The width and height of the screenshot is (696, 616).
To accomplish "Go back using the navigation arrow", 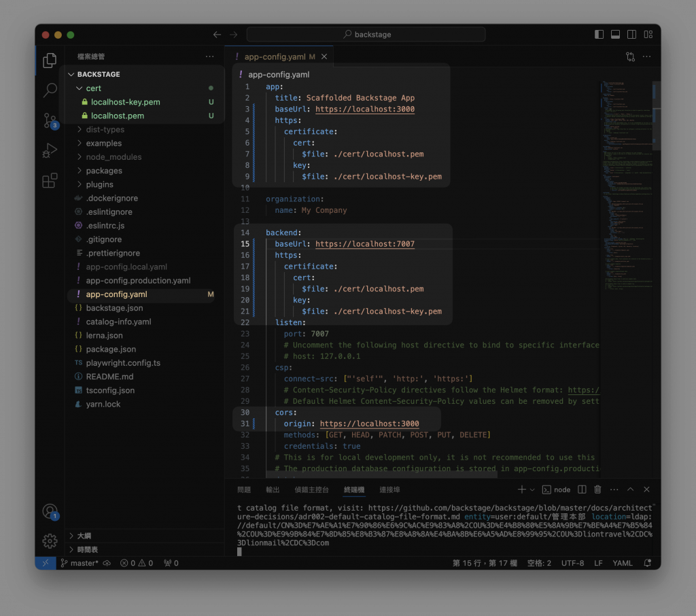I will pyautogui.click(x=217, y=35).
